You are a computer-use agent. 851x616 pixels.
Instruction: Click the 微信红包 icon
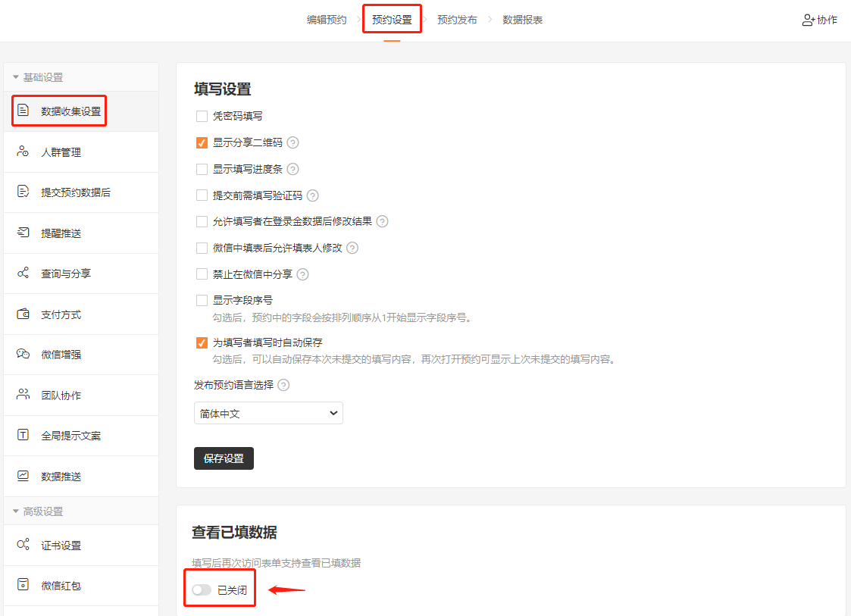point(23,584)
